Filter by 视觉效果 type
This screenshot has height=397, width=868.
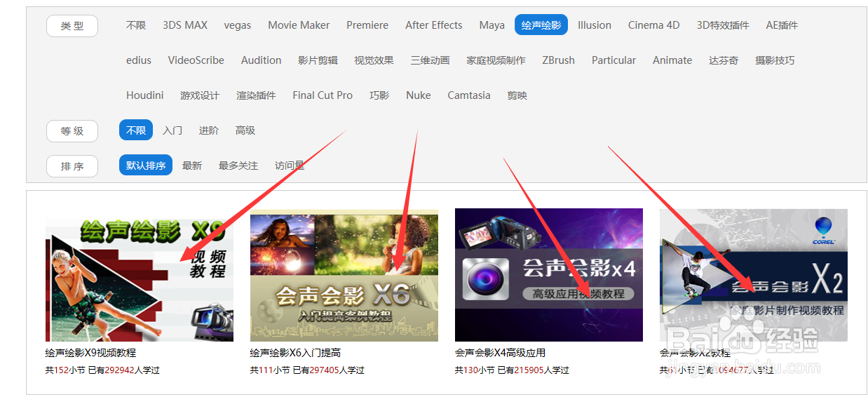point(374,60)
